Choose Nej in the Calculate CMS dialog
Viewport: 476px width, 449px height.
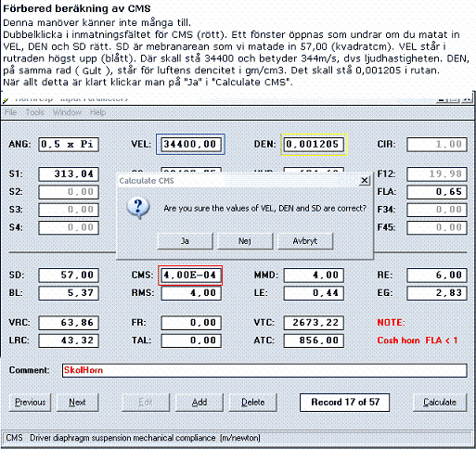tap(245, 241)
